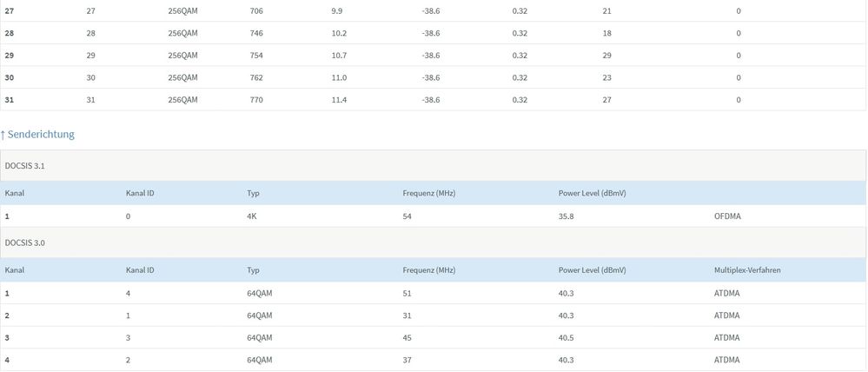Select power level 10.2 in channel 28 row
This screenshot has height=372, width=868.
coord(339,33)
